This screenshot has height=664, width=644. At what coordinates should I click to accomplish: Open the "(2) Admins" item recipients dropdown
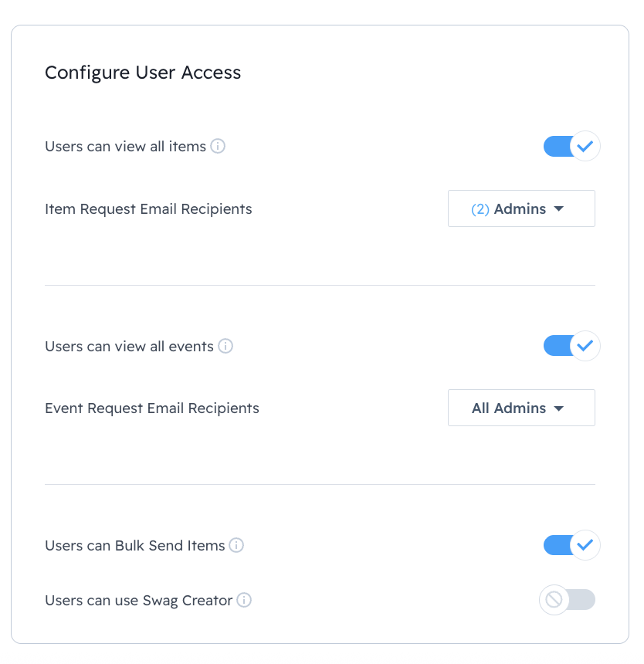pos(521,208)
